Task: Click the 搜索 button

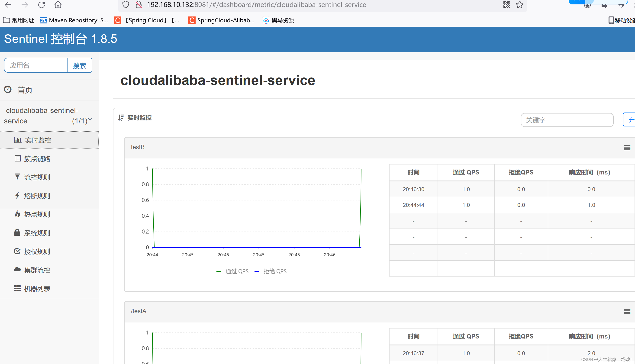Action: pyautogui.click(x=80, y=65)
